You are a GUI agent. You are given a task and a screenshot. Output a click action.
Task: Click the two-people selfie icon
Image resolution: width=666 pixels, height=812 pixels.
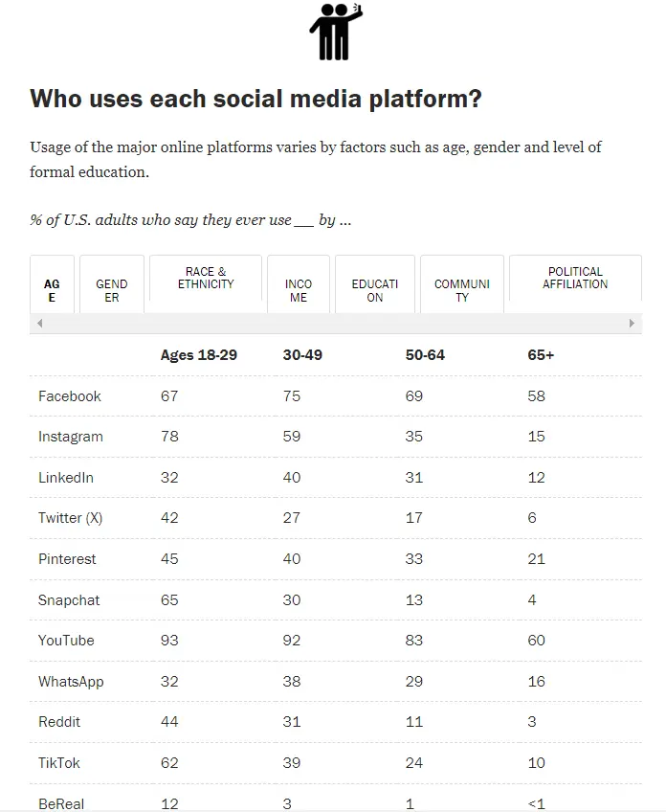(335, 32)
